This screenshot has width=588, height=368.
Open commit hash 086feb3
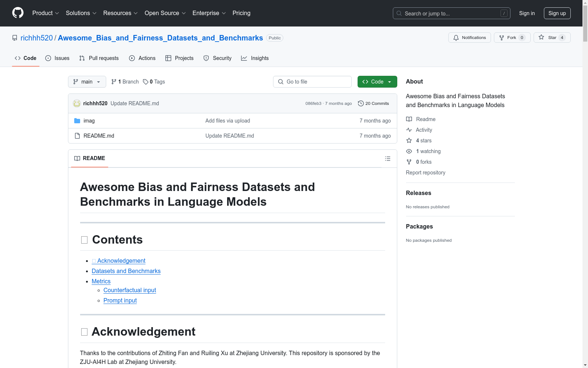click(x=313, y=103)
